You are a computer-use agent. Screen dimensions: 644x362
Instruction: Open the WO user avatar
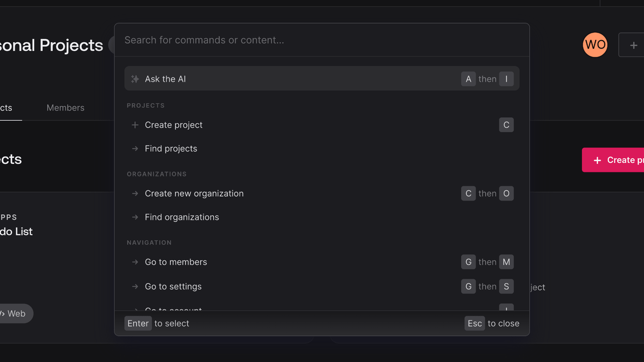point(595,45)
